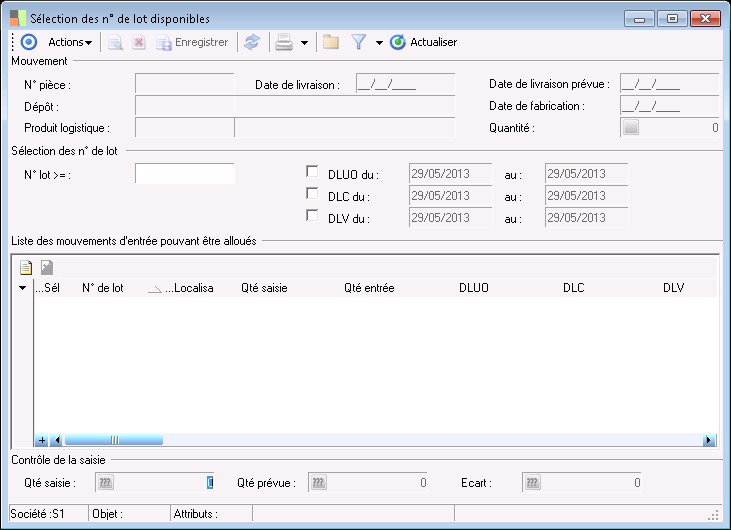The image size is (731, 530).
Task: Click the red delete toolbar icon
Action: pos(138,42)
